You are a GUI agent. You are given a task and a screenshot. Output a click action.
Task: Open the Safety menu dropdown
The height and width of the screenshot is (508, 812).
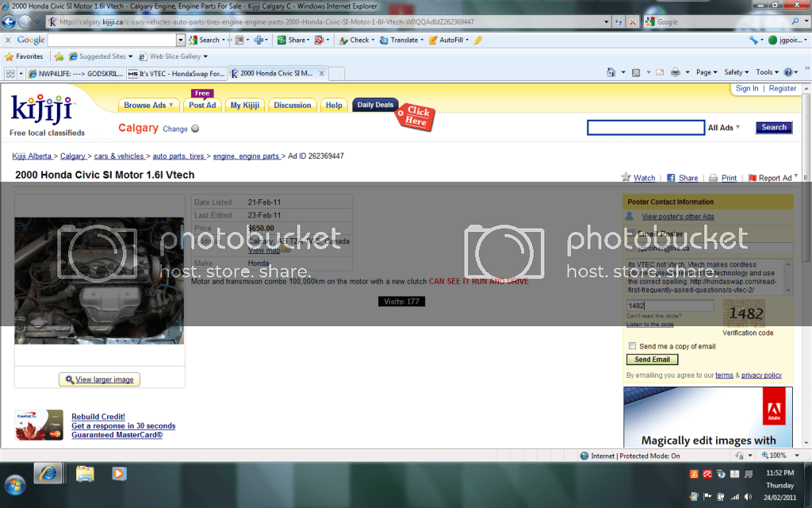pyautogui.click(x=737, y=72)
